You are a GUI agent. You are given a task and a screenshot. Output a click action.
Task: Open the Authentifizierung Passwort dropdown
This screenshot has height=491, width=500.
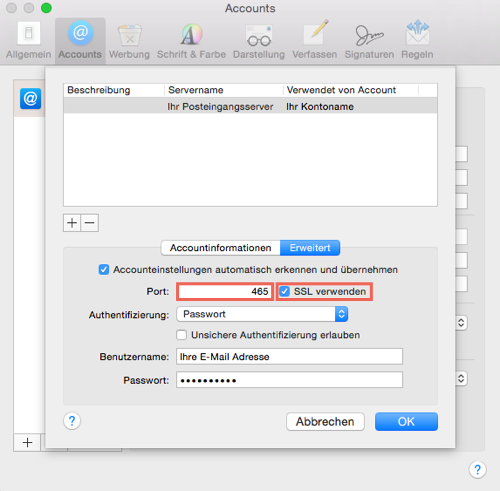(262, 314)
